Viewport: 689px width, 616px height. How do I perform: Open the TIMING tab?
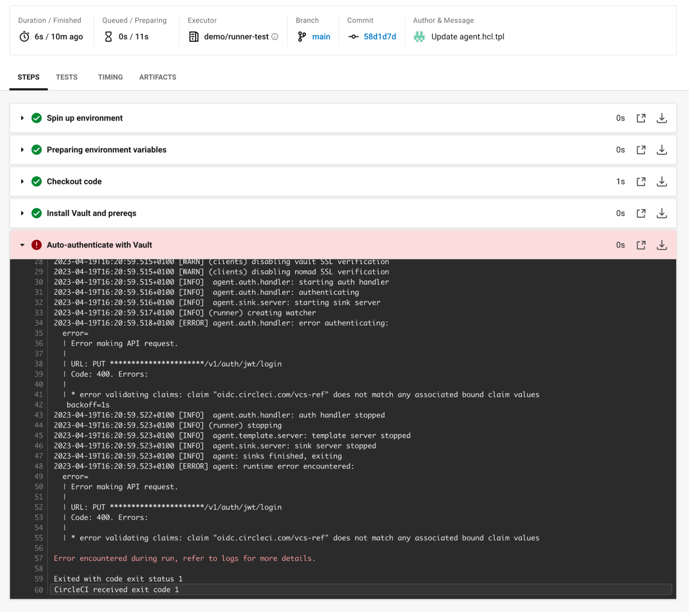click(x=110, y=77)
